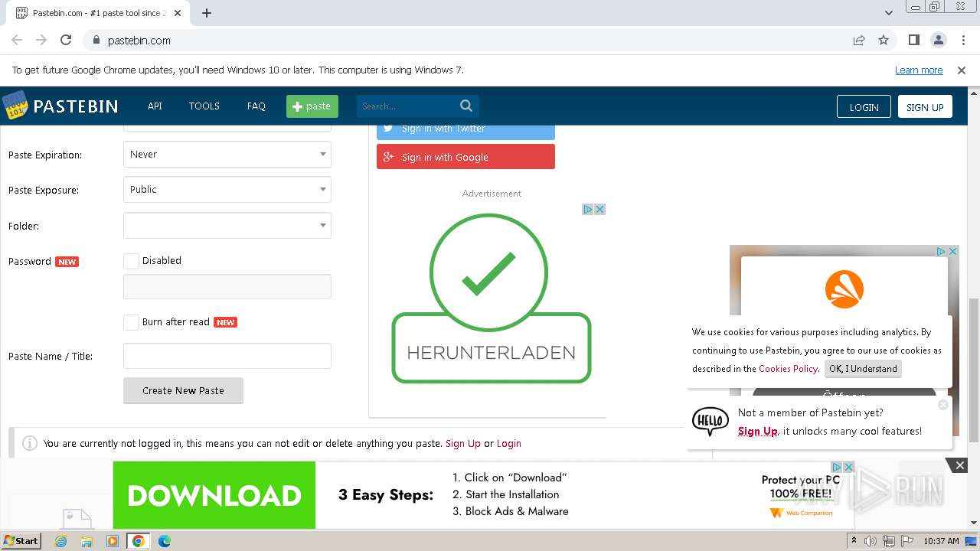Open the Paste Expiration dropdown showing Never
This screenshot has width=980, height=551.
[x=227, y=154]
